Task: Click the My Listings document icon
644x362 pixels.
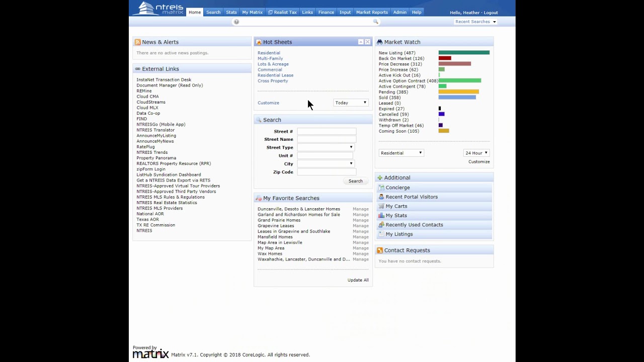Action: 381,234
